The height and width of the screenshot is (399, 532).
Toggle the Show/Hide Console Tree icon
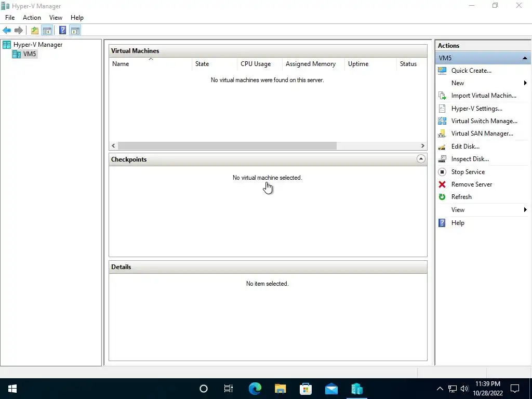coord(47,31)
